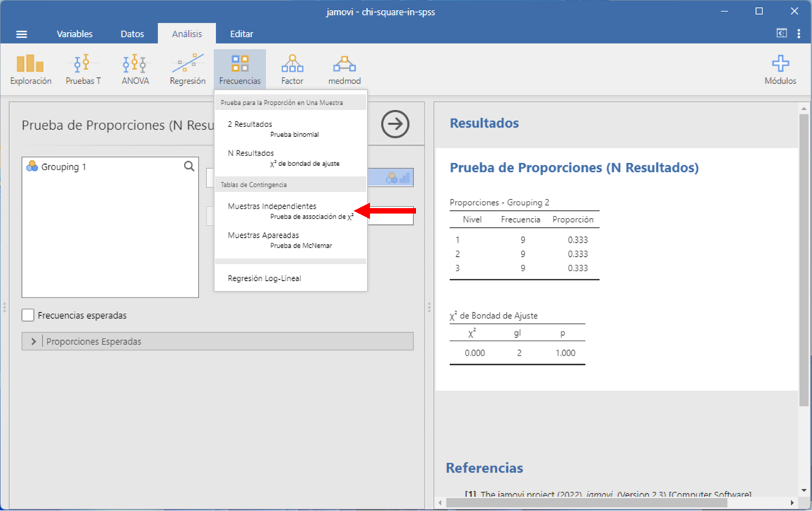Click the search icon in variable list

point(189,166)
